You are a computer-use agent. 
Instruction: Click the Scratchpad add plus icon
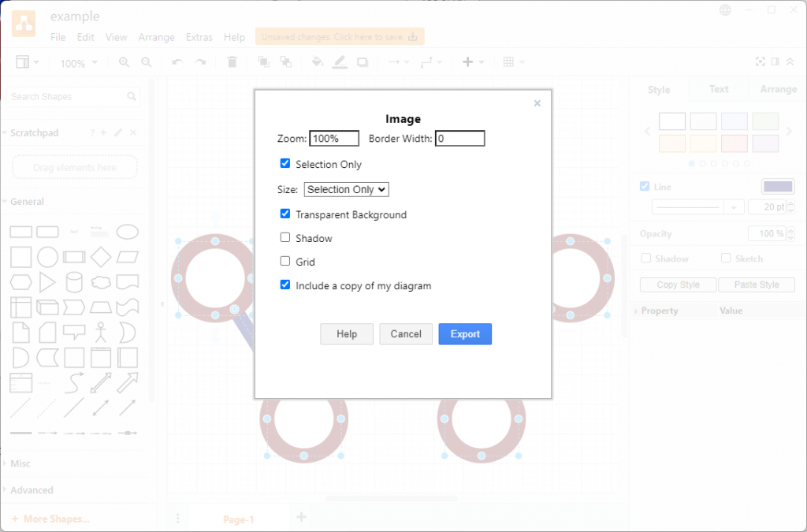pos(104,132)
